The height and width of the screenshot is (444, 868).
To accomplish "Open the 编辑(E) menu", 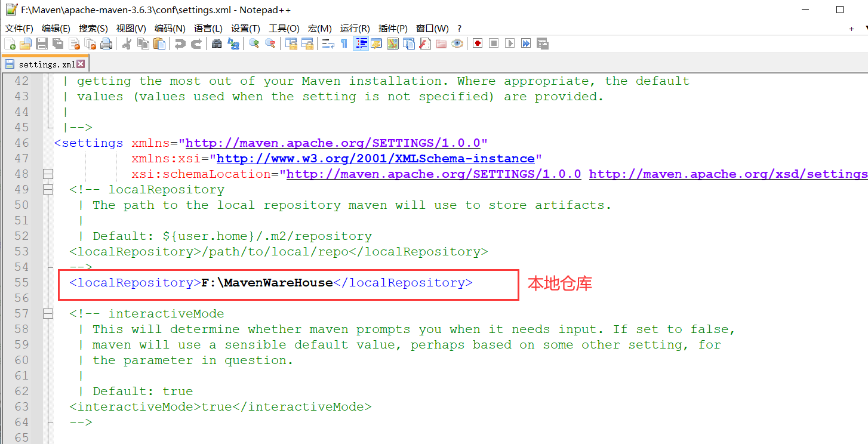I will pyautogui.click(x=56, y=28).
